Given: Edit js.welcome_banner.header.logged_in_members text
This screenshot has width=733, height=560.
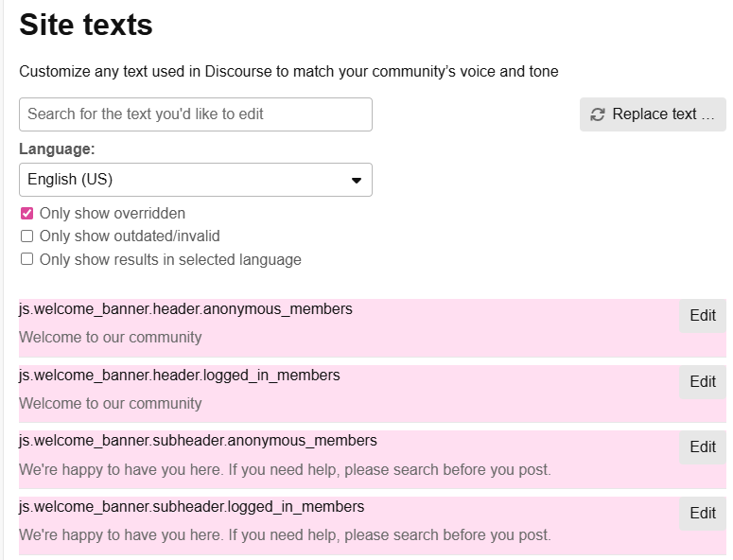Looking at the screenshot, I should click(703, 382).
